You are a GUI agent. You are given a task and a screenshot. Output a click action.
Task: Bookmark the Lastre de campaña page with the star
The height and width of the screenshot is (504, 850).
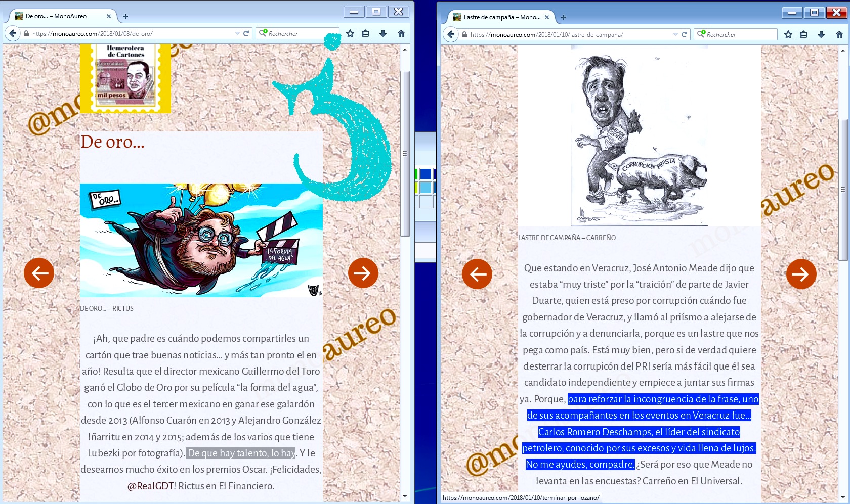click(x=788, y=34)
